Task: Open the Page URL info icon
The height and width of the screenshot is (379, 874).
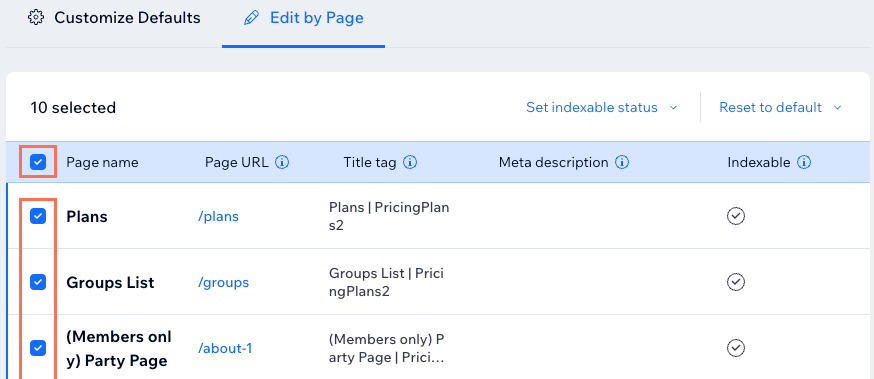Action: click(x=282, y=163)
